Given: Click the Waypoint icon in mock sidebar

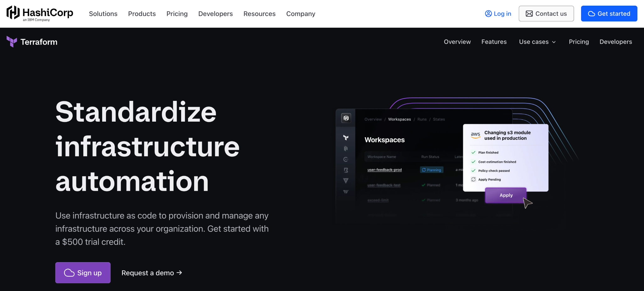Looking at the screenshot, I should [346, 192].
